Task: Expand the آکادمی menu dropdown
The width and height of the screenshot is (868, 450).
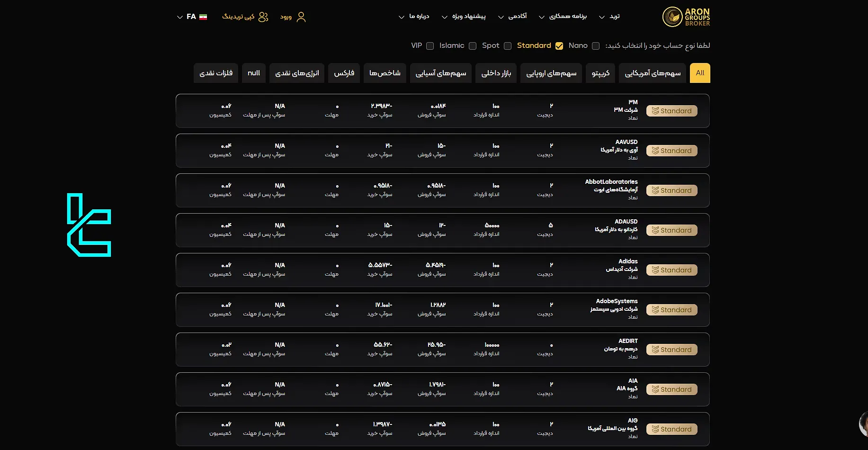Action: pyautogui.click(x=512, y=17)
